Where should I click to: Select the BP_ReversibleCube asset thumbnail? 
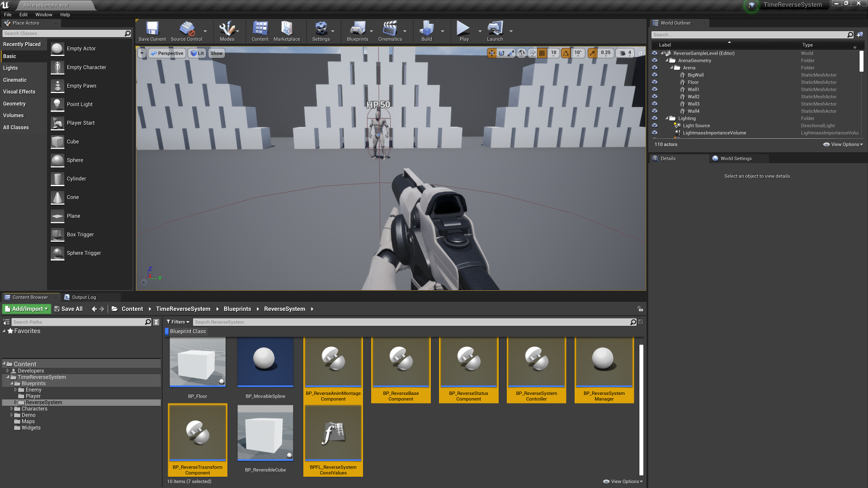pos(265,432)
